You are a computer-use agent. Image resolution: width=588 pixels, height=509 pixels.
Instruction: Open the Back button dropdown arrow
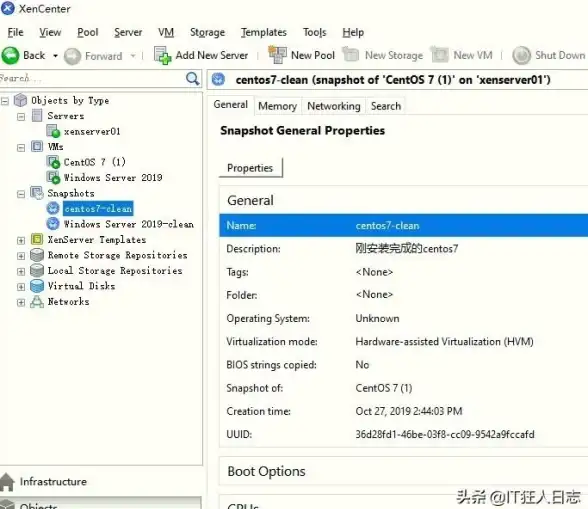[55, 56]
